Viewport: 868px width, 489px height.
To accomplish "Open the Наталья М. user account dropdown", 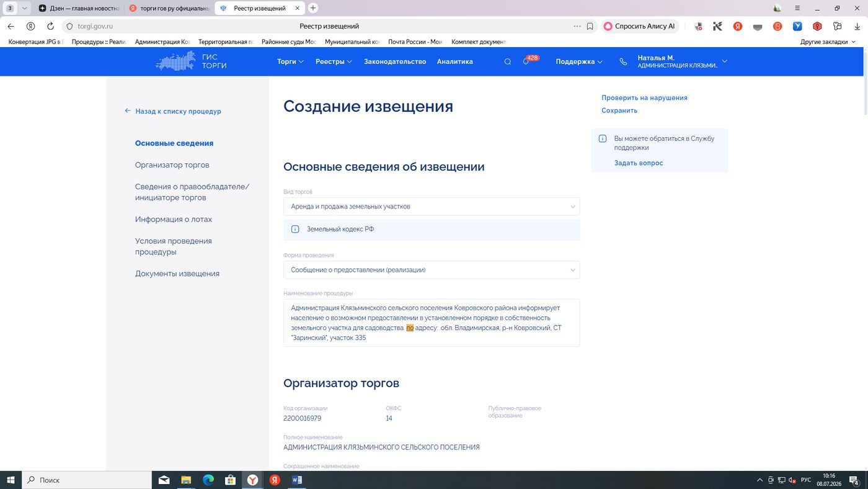I will (x=682, y=61).
